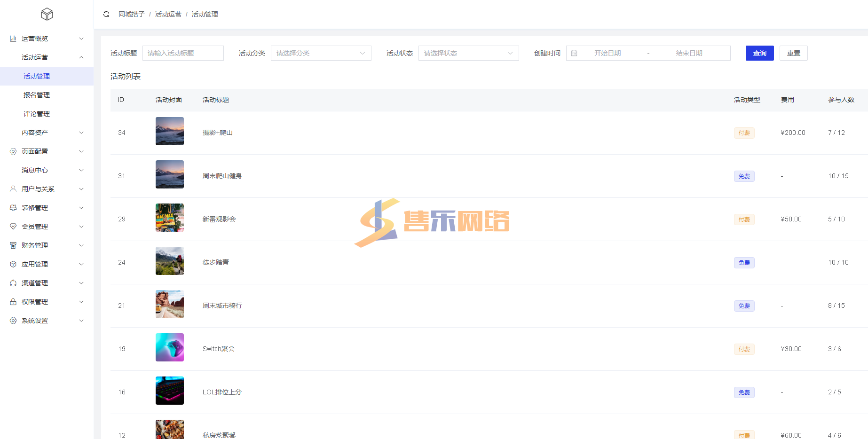Image resolution: width=868 pixels, height=439 pixels.
Task: Click the 运营概览 chart icon
Action: [x=13, y=39]
